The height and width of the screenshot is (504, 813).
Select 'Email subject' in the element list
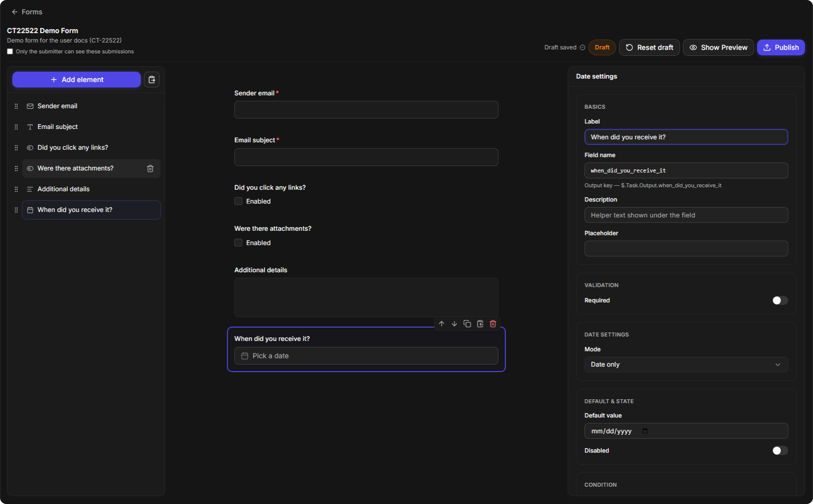tap(91, 127)
